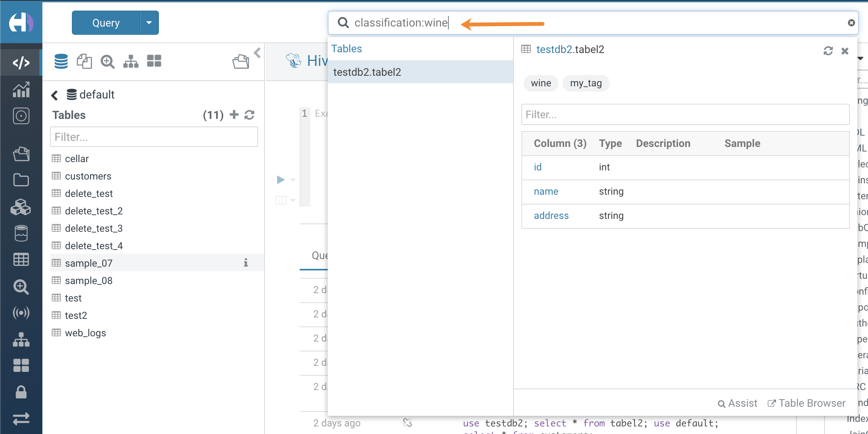
Task: Expand the execute query options caret
Action: (x=292, y=180)
